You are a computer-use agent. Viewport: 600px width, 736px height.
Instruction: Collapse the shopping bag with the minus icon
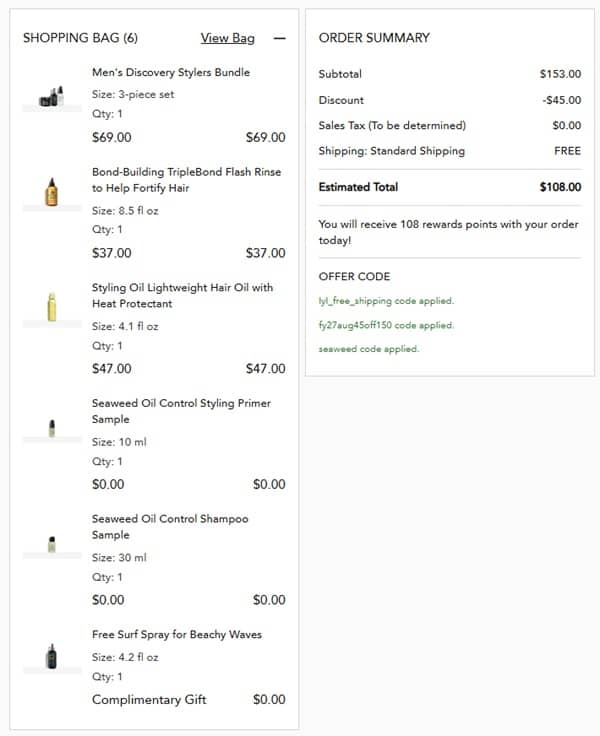[x=279, y=38]
